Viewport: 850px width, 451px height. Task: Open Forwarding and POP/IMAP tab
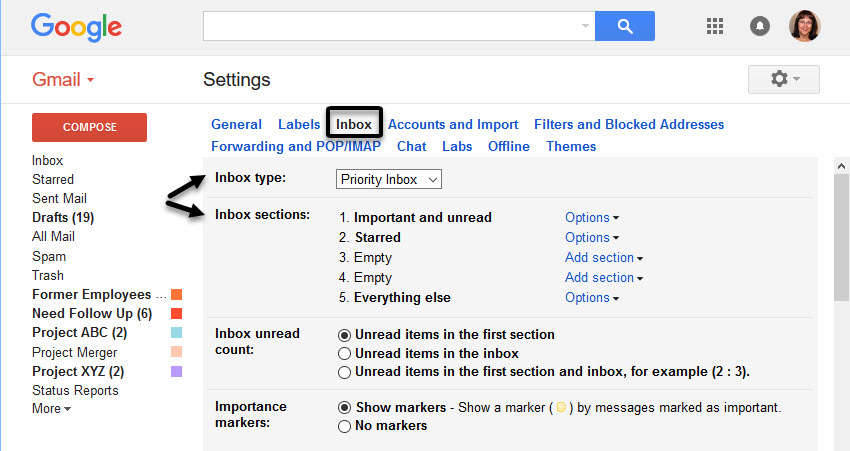pos(296,146)
